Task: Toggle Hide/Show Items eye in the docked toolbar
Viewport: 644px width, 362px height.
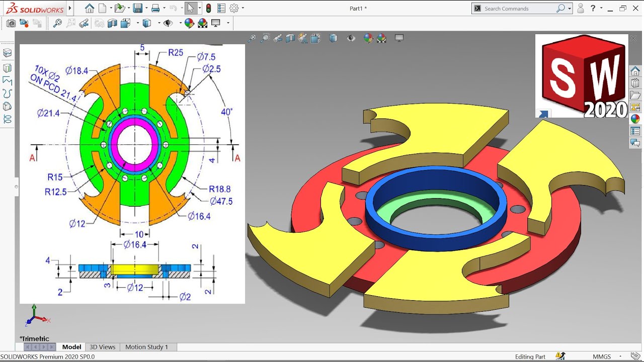Action: click(x=168, y=23)
